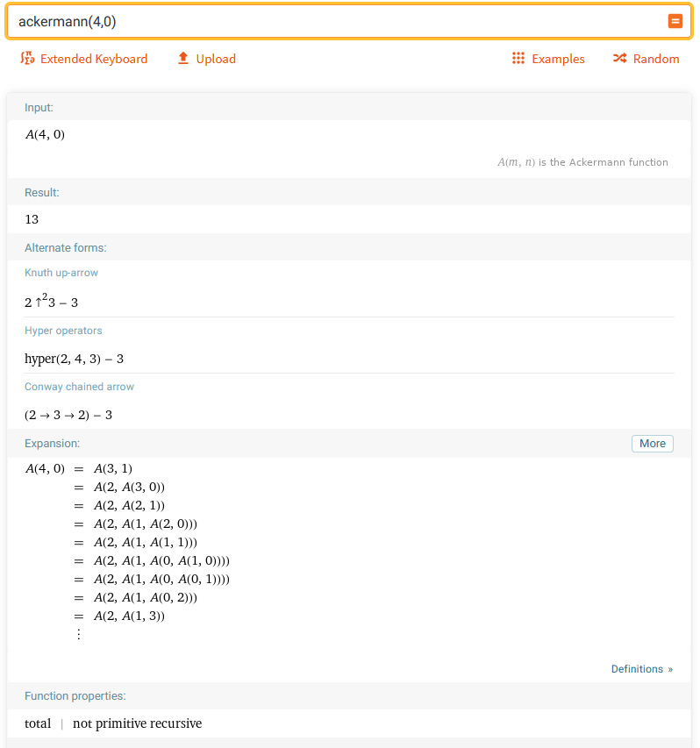Click the Examples grid icon
This screenshot has width=700, height=748.
518,59
